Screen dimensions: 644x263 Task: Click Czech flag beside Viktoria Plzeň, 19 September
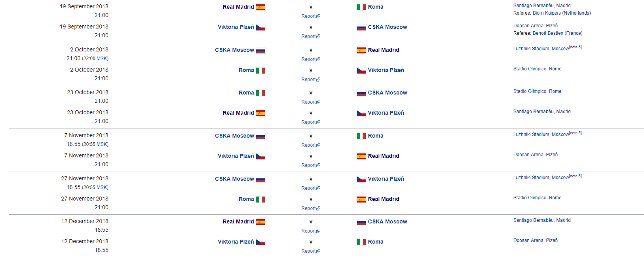(x=260, y=27)
